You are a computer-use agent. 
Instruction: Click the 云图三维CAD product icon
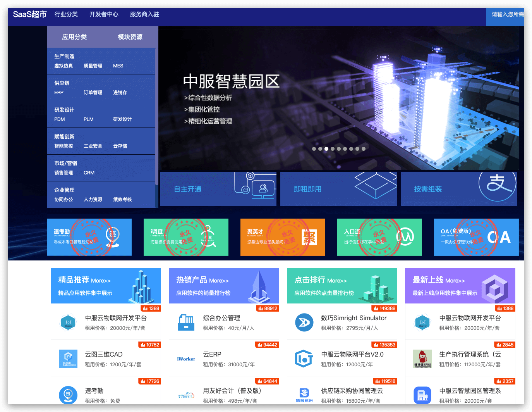click(x=68, y=359)
